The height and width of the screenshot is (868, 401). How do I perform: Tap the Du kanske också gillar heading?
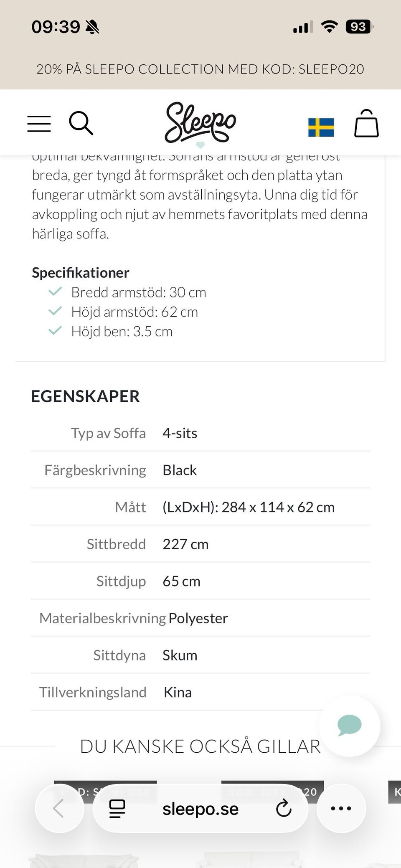pos(200,746)
